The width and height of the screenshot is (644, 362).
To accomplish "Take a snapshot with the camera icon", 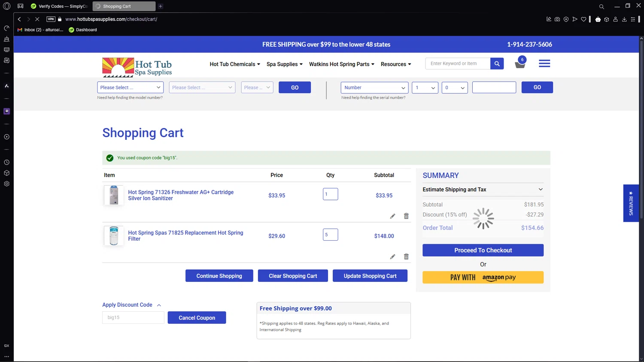I will 557,19.
